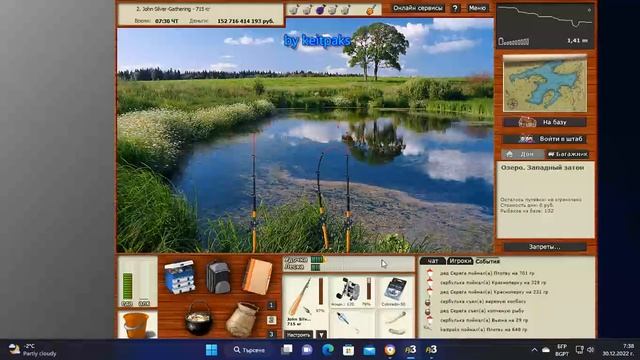The image size is (640, 360).
Task: Open the weather widget on taskbar
Action: pyautogui.click(x=33, y=350)
